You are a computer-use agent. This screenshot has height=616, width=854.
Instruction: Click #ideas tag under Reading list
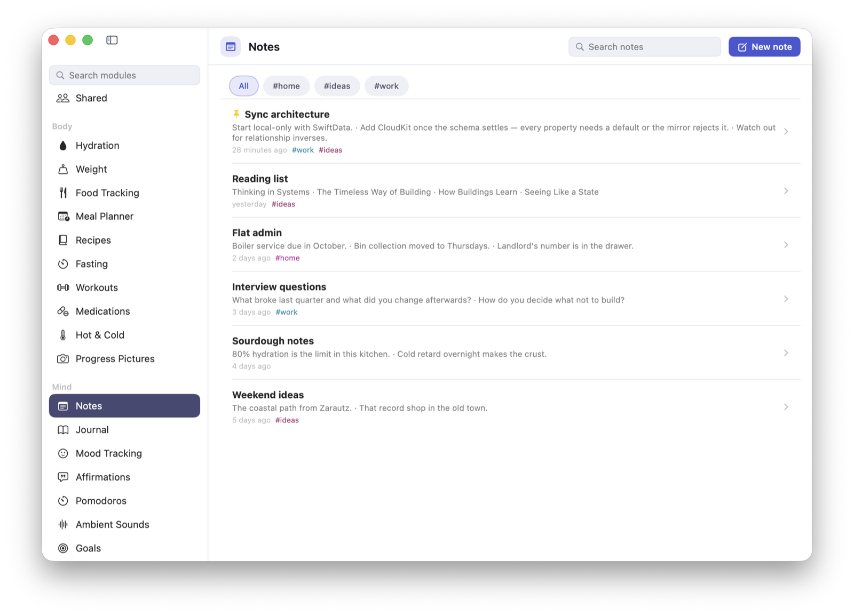[x=283, y=204]
